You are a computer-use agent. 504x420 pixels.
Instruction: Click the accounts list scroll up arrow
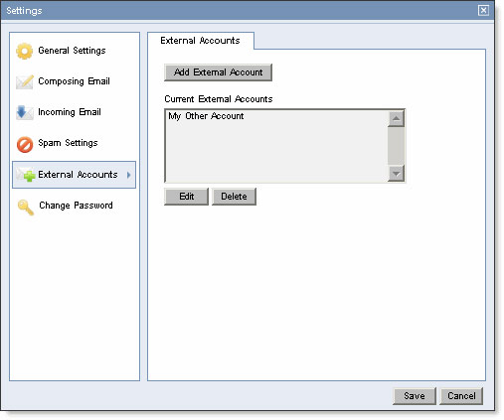tap(396, 119)
